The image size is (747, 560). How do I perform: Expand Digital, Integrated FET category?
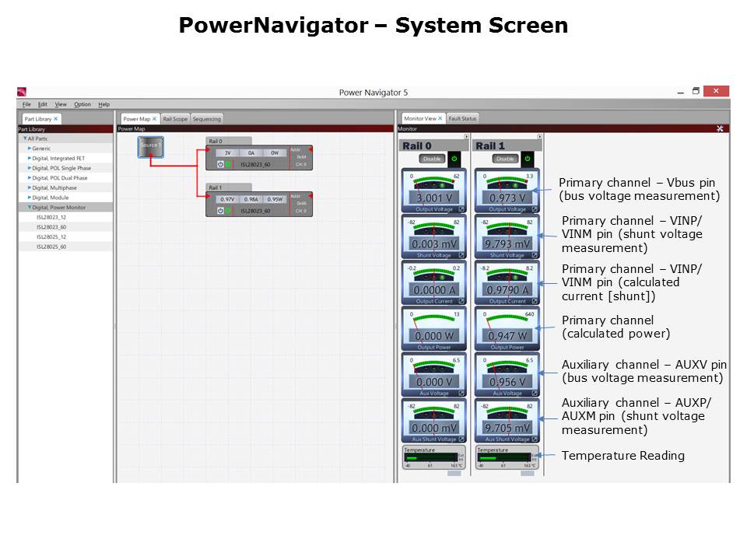(x=30, y=158)
